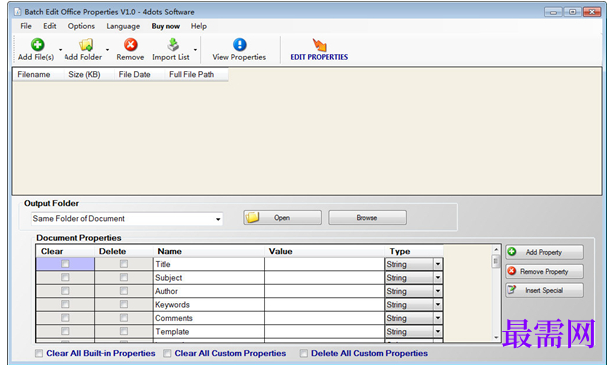Click the Add Folder icon
The width and height of the screenshot is (614, 365).
86,45
